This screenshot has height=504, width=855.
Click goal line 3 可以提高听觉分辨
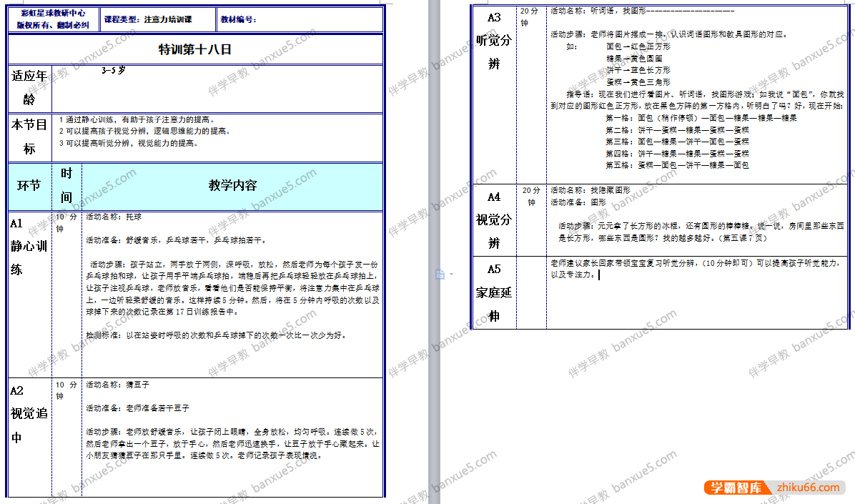[x=129, y=143]
